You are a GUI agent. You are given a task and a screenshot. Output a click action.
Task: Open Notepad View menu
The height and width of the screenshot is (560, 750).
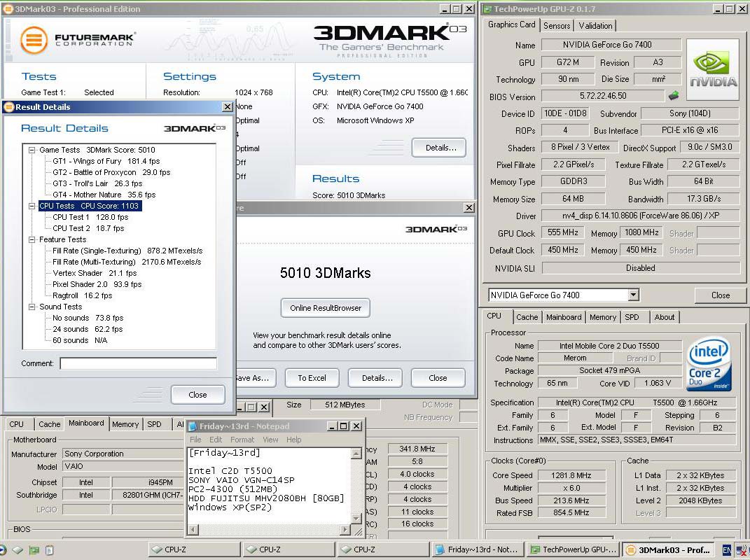[x=270, y=440]
